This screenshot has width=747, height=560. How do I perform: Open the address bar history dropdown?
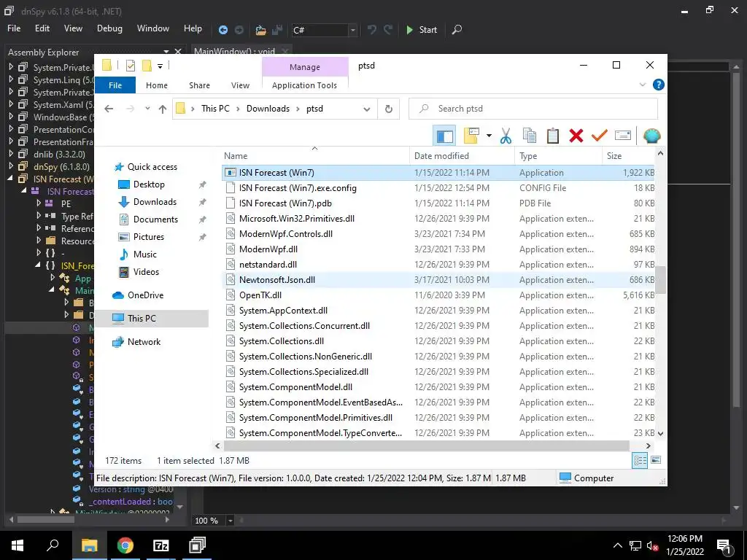click(367, 109)
